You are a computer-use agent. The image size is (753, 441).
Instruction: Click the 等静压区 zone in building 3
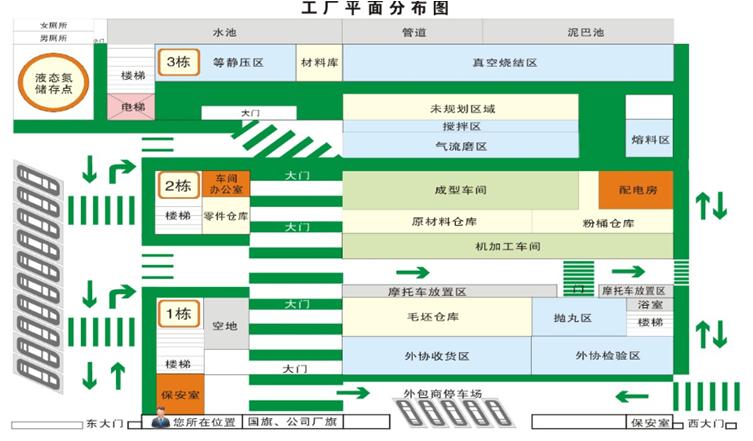238,63
